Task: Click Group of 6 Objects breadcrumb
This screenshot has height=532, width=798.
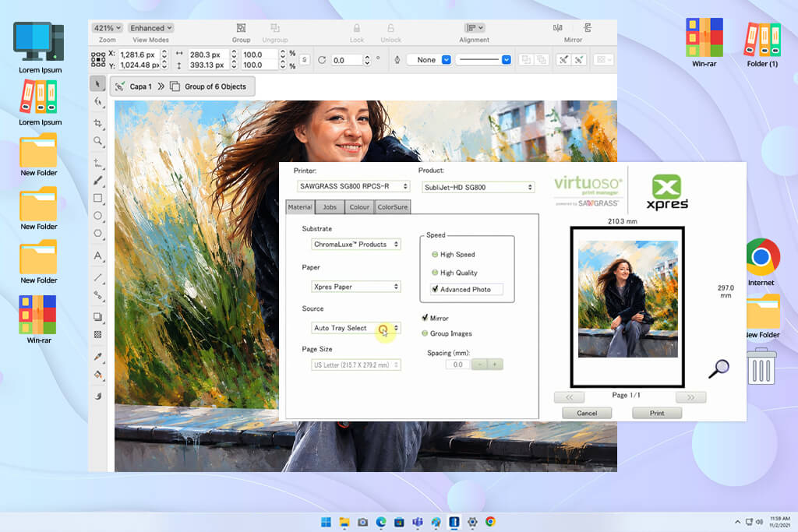Action: coord(215,86)
